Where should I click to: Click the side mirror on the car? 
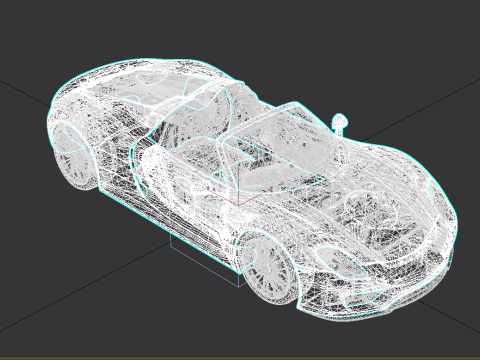339,124
